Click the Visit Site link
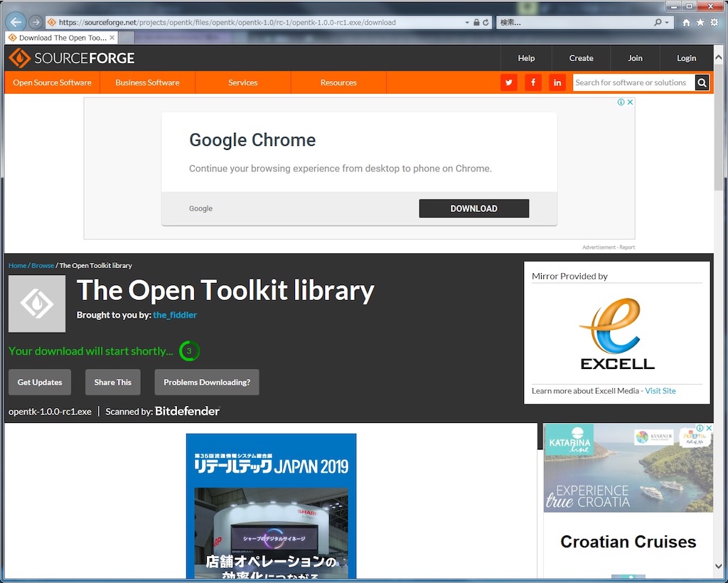This screenshot has width=728, height=583. tap(660, 391)
